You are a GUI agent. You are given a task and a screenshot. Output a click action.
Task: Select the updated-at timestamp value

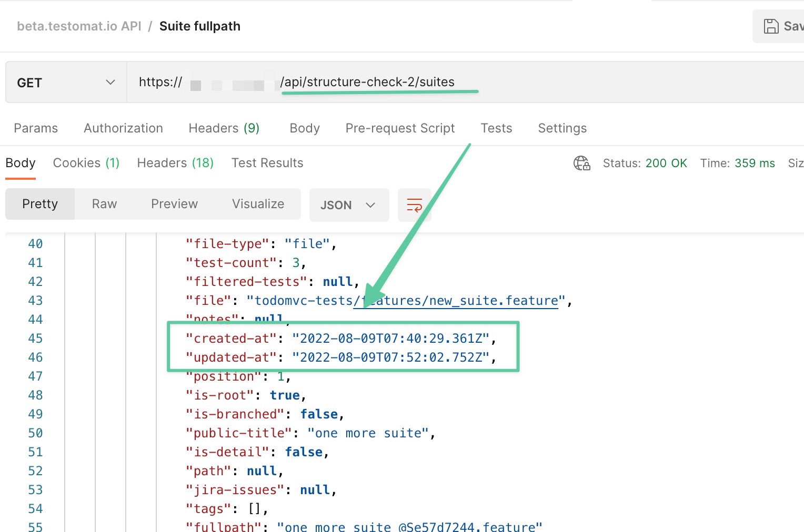click(390, 357)
